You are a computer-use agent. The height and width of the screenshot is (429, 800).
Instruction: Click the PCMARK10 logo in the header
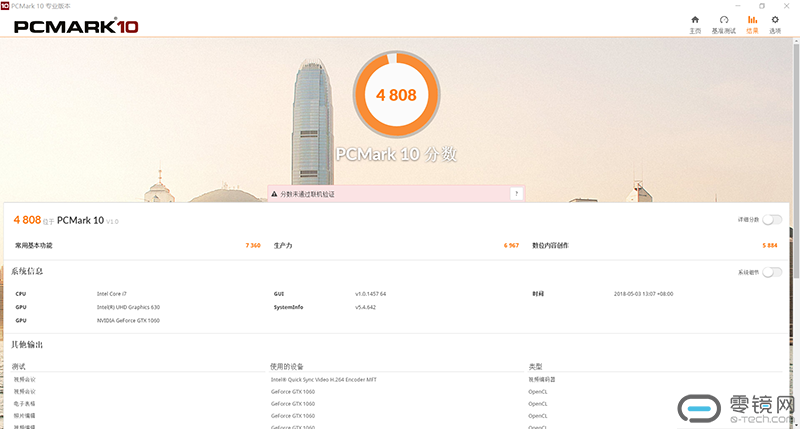pos(76,27)
